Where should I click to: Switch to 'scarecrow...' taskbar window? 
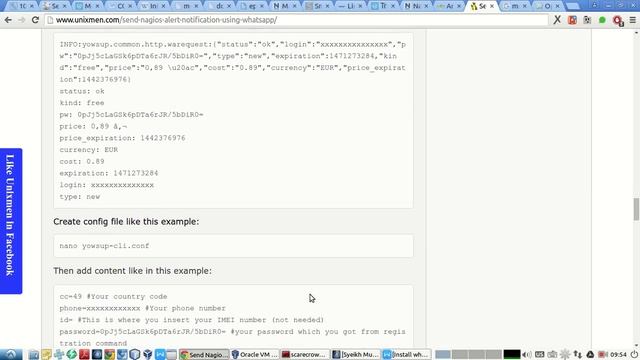[x=305, y=355]
